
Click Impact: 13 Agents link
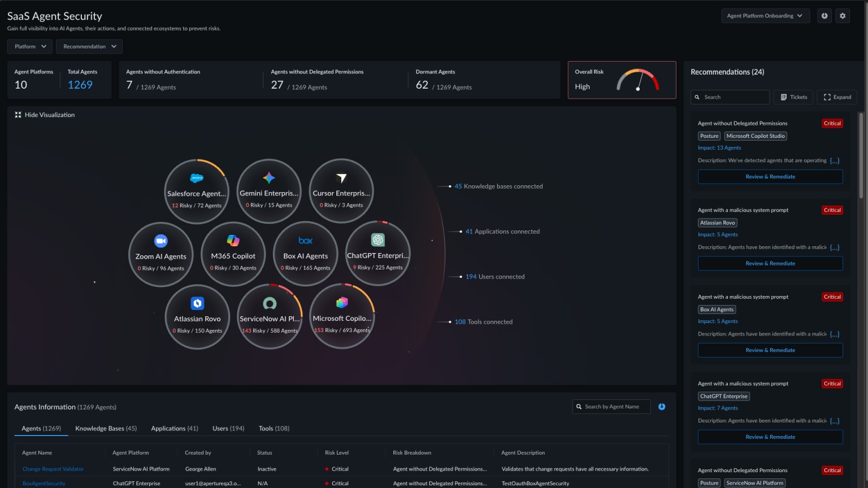click(x=719, y=148)
